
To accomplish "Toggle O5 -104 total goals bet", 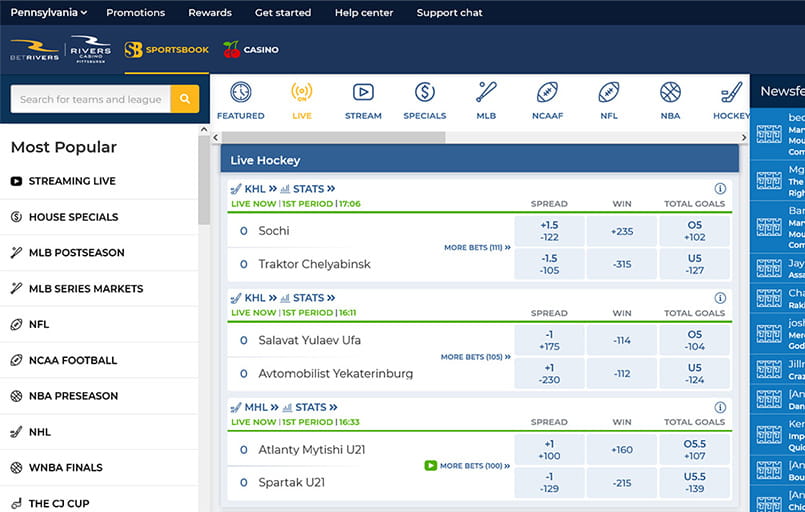I will click(x=695, y=340).
